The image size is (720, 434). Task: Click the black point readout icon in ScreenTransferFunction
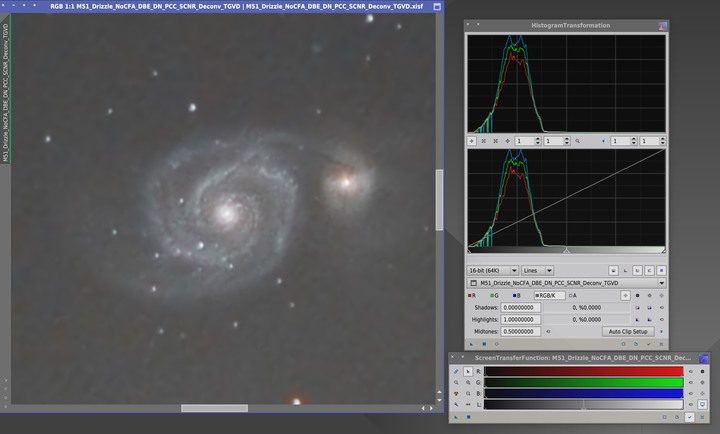coord(702,371)
